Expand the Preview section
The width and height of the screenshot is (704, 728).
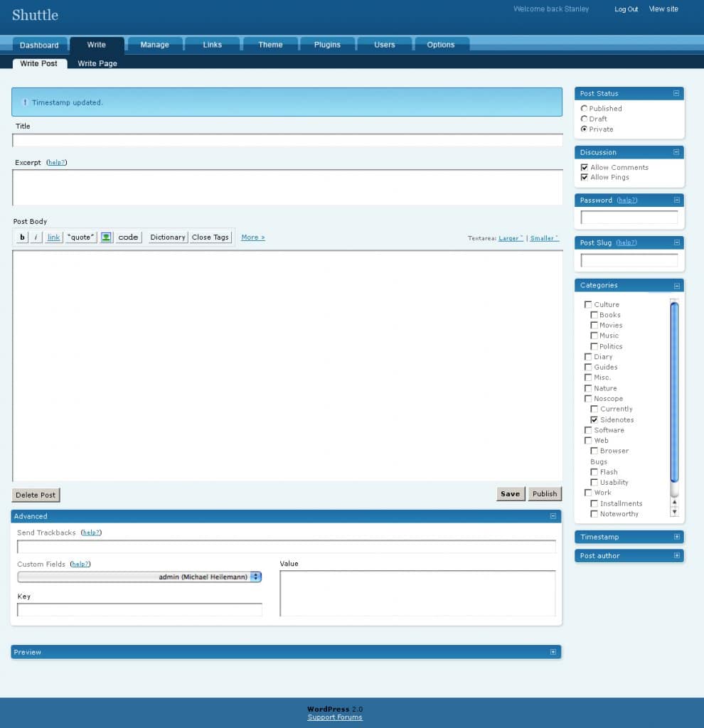553,652
